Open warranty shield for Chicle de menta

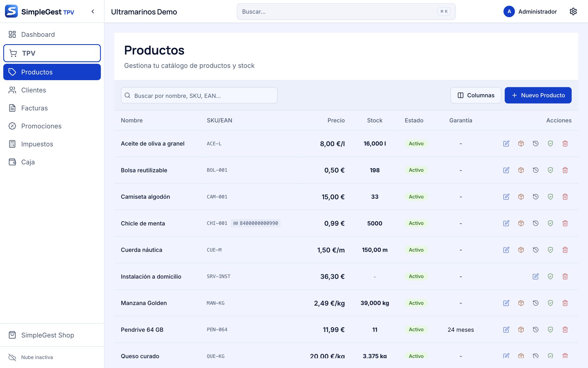click(550, 223)
